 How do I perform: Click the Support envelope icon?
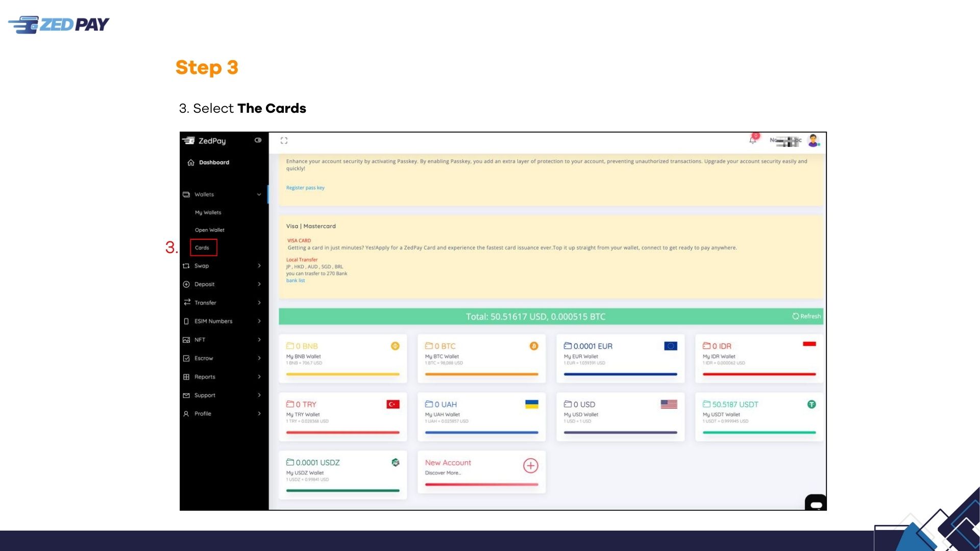186,395
